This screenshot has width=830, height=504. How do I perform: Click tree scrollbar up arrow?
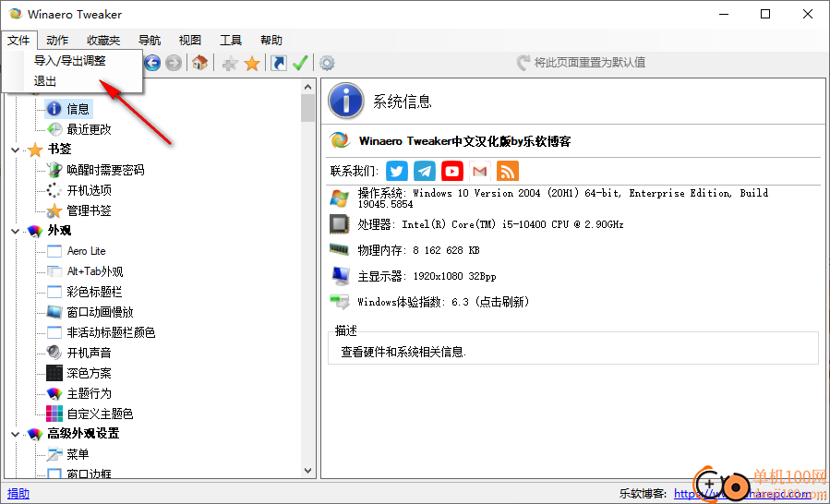click(x=308, y=87)
